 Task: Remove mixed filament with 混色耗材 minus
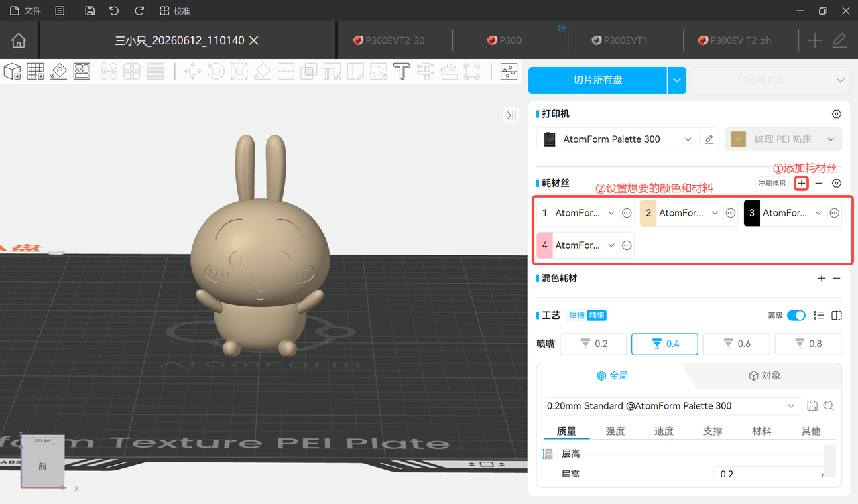836,278
